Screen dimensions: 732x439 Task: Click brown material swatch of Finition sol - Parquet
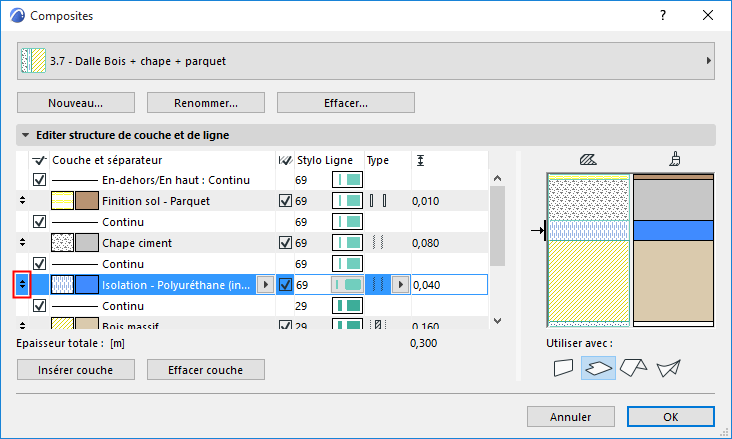click(87, 201)
